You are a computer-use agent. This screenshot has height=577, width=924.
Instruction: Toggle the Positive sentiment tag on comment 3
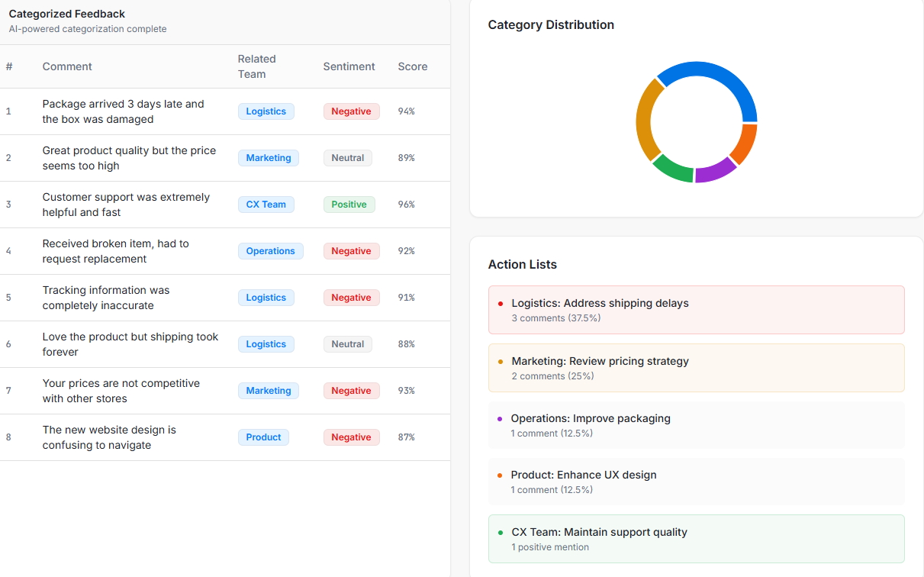[349, 204]
